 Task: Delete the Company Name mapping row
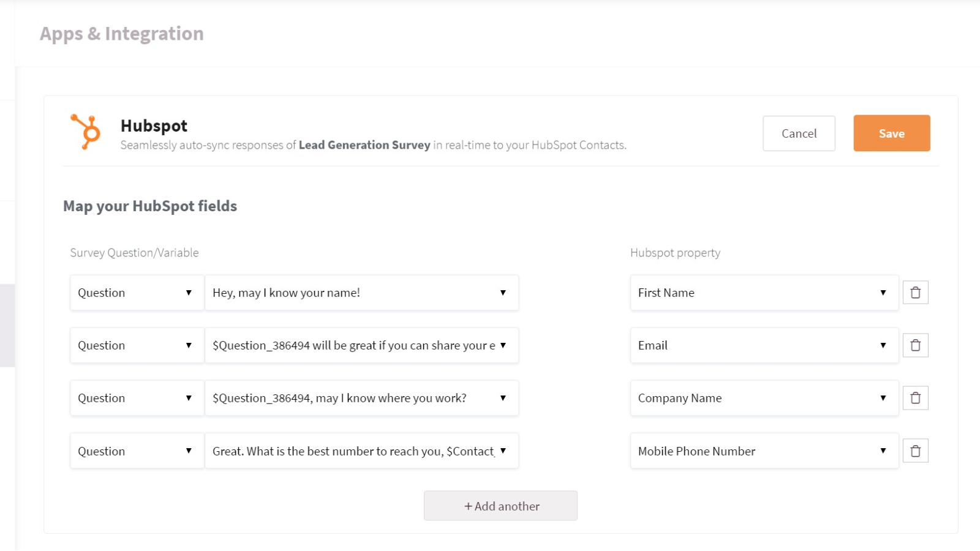916,397
